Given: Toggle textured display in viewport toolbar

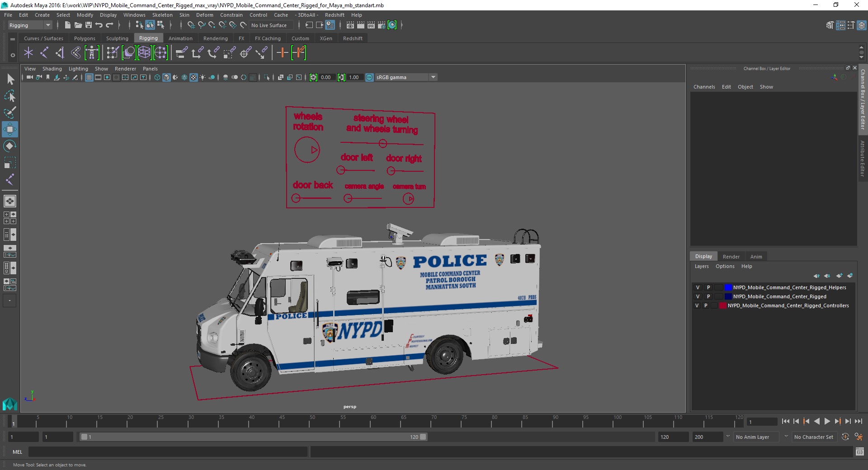Looking at the screenshot, I should coord(193,77).
